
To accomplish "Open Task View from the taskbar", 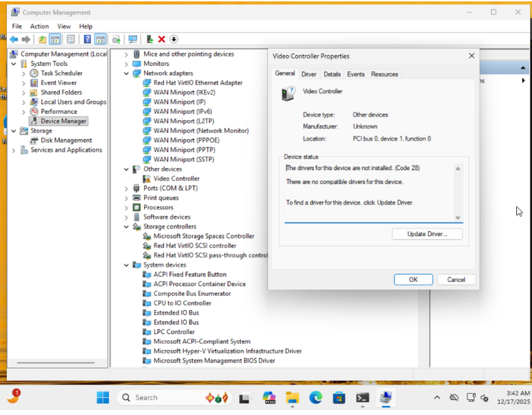I will (x=244, y=398).
